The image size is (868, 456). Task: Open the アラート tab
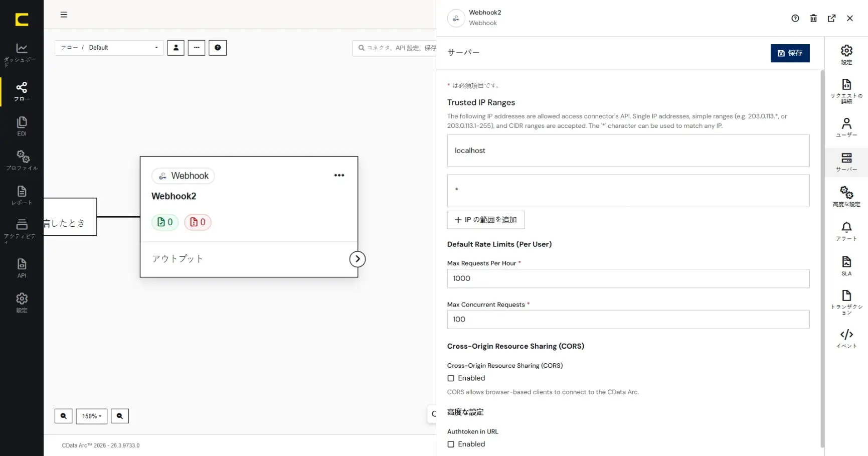tap(846, 231)
